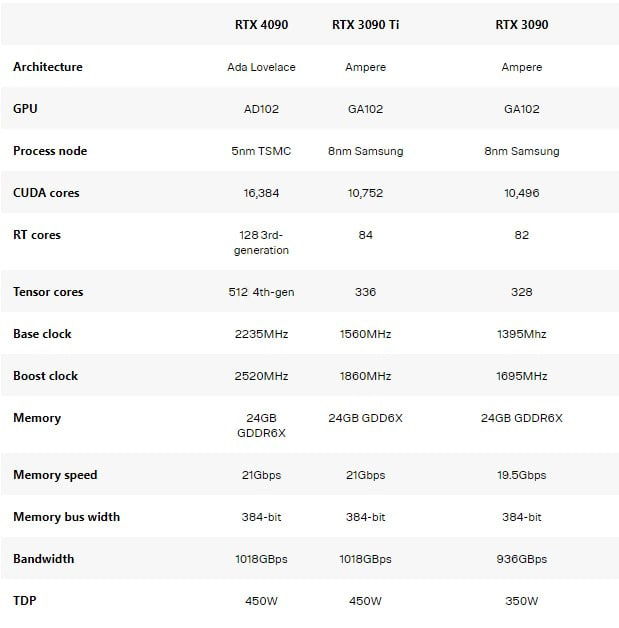Select the 16,384 CUDA cores value
This screenshot has height=628, width=619.
(261, 193)
